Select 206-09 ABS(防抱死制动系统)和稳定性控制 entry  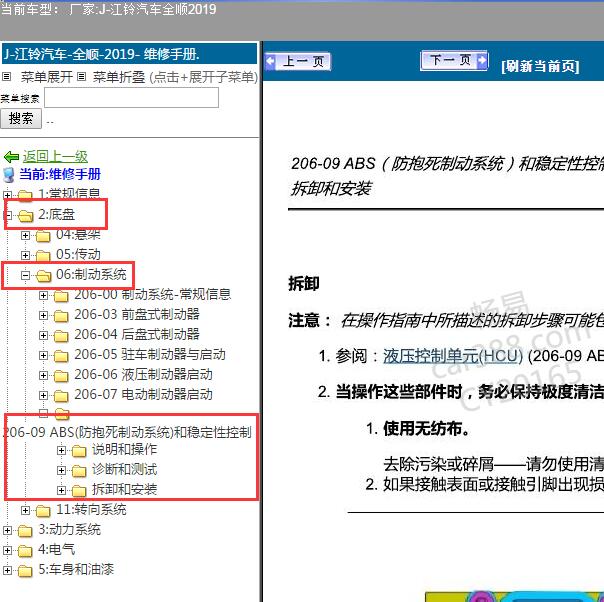tap(128, 432)
